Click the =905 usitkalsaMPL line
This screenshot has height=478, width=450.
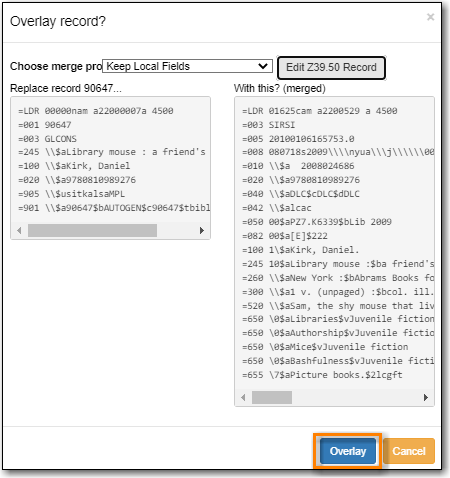(72, 194)
